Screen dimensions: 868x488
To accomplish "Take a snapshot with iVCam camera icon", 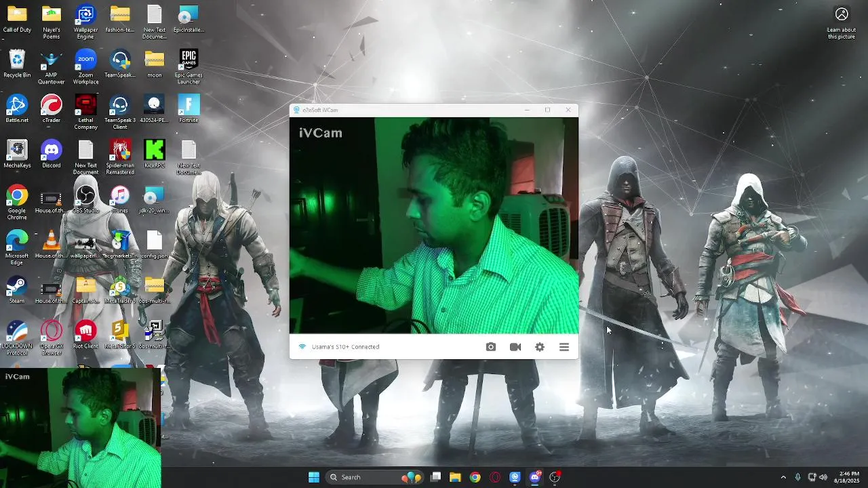I will (491, 347).
